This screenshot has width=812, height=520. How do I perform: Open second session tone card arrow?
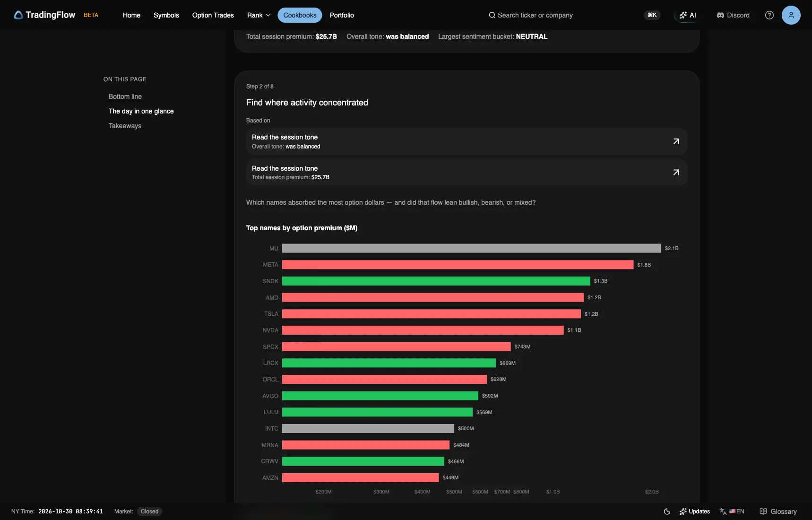coord(676,173)
